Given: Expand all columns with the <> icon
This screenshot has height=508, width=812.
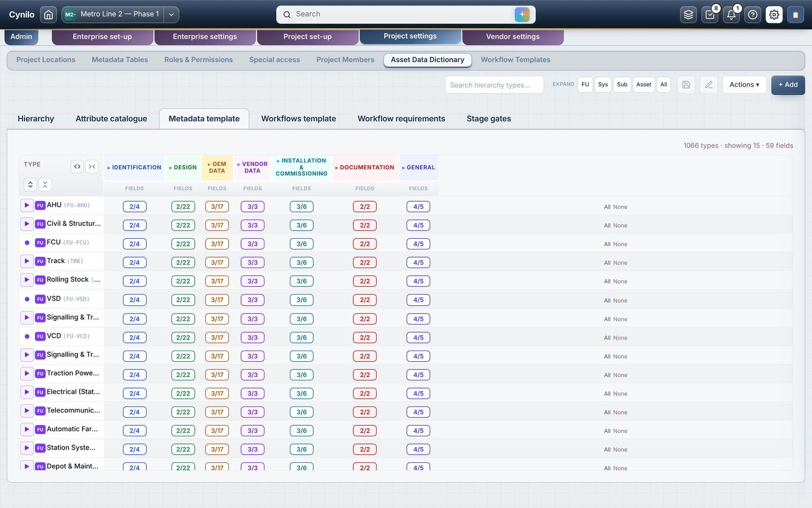Looking at the screenshot, I should (77, 166).
